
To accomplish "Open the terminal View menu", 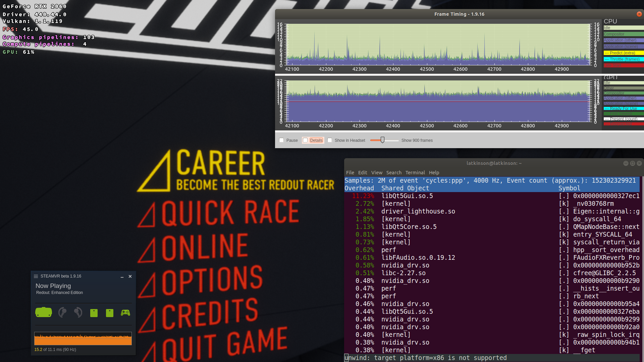I will 377,173.
